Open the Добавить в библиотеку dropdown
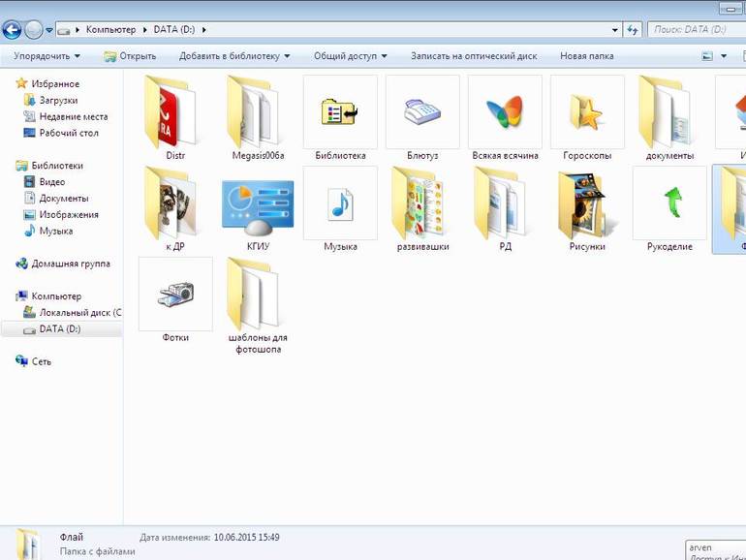 [234, 56]
